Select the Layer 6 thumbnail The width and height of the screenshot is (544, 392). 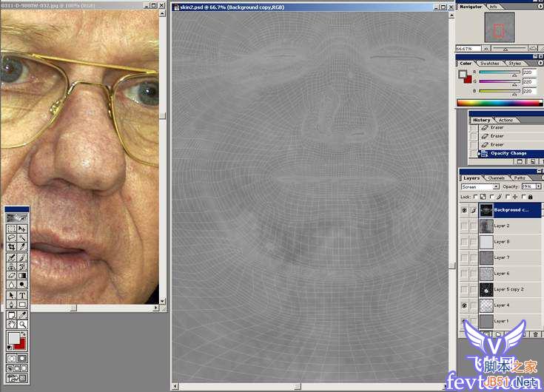[x=486, y=274]
